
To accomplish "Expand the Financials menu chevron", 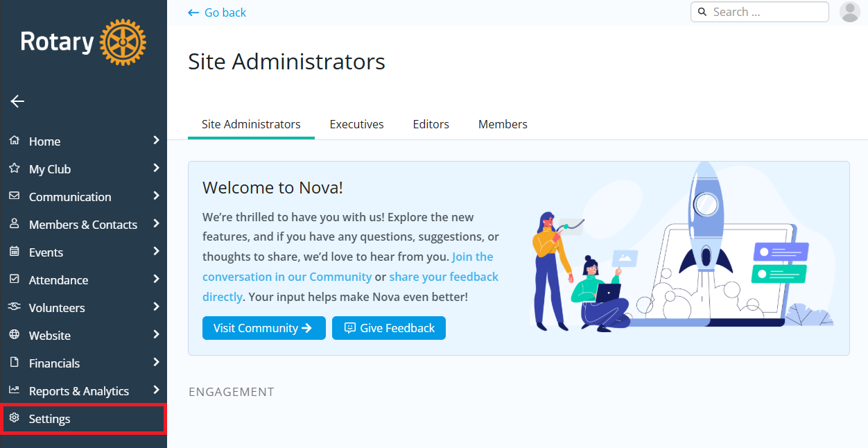I will (156, 362).
